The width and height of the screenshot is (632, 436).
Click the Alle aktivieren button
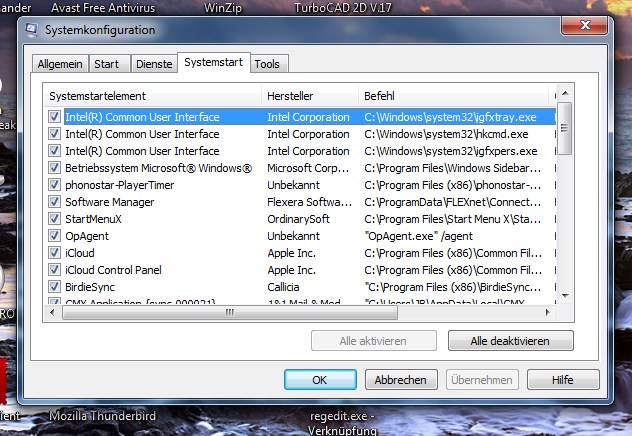[374, 341]
